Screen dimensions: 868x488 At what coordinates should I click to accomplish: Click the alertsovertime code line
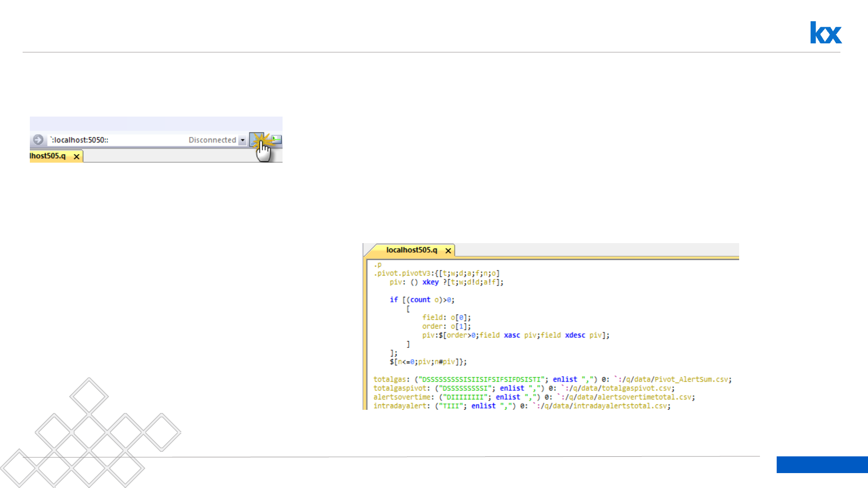pyautogui.click(x=533, y=397)
